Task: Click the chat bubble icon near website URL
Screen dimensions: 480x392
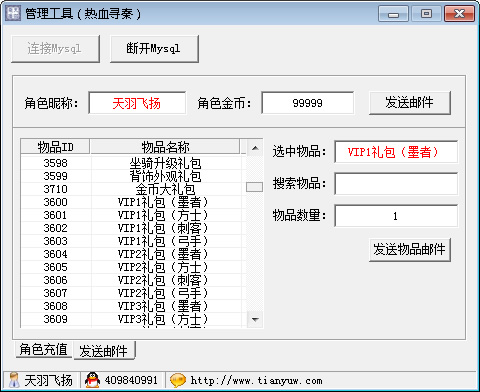Action: tap(178, 380)
